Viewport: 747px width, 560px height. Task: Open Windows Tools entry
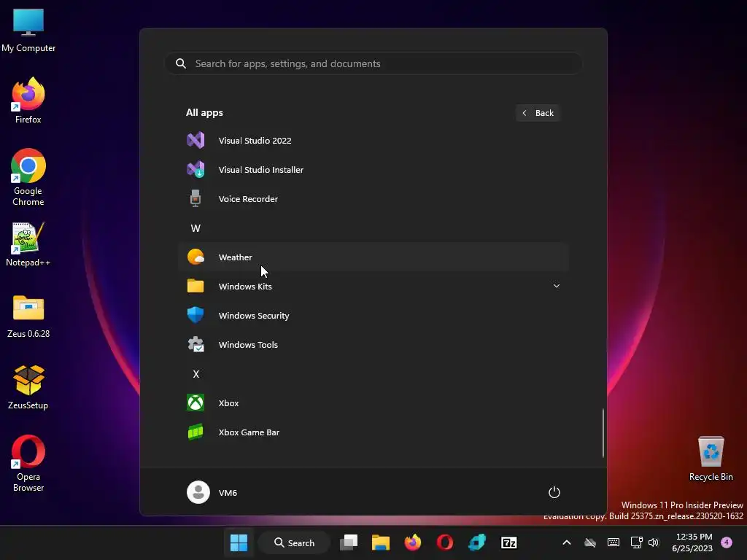[x=373, y=345]
